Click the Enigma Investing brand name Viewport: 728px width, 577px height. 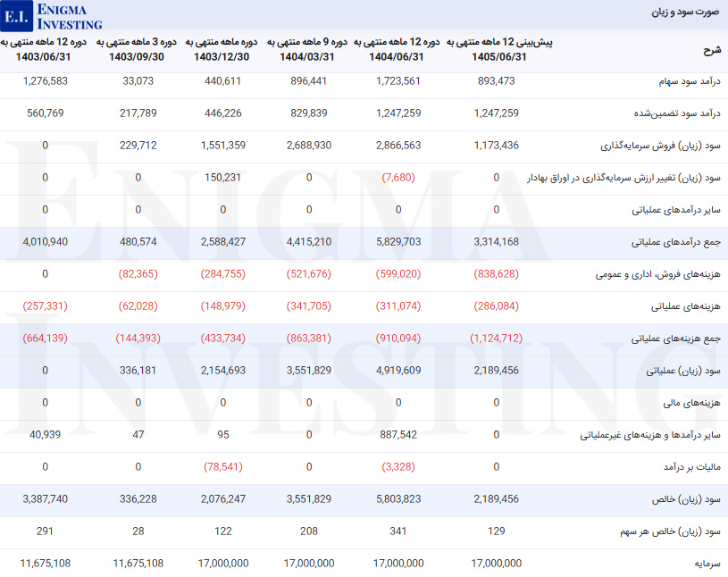coord(70,16)
